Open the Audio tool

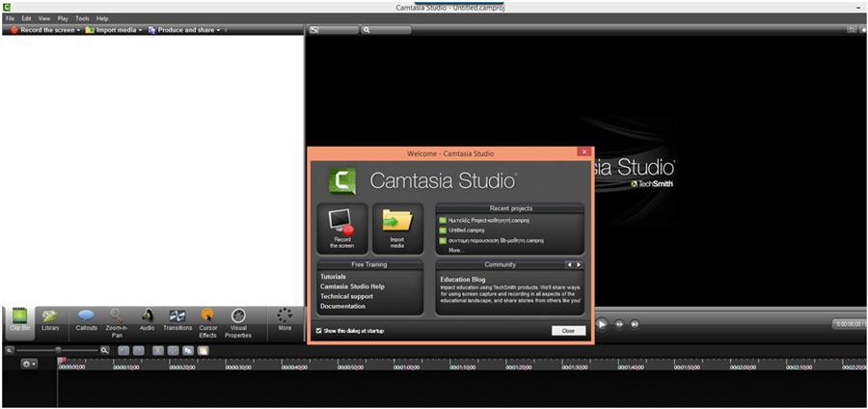(147, 320)
